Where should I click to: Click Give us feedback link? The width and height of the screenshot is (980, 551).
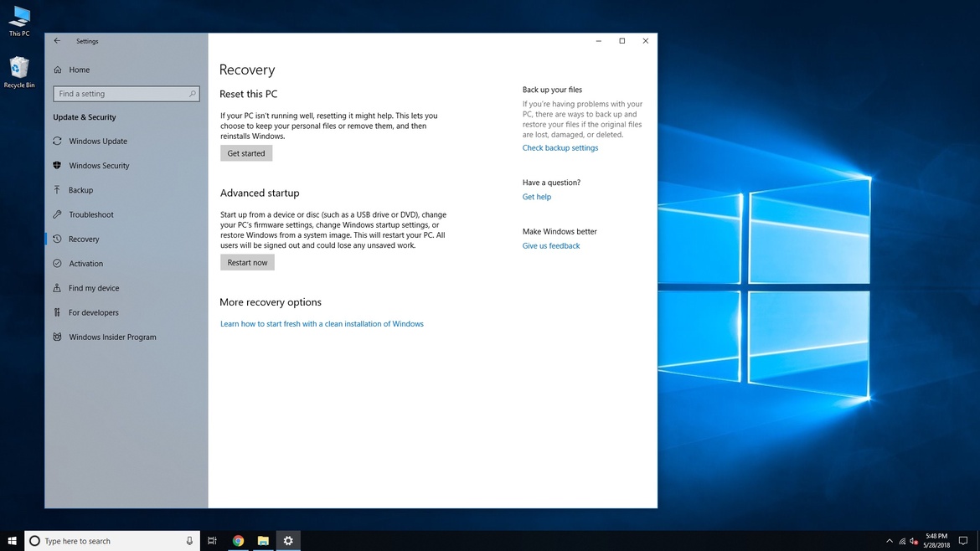[x=551, y=245]
